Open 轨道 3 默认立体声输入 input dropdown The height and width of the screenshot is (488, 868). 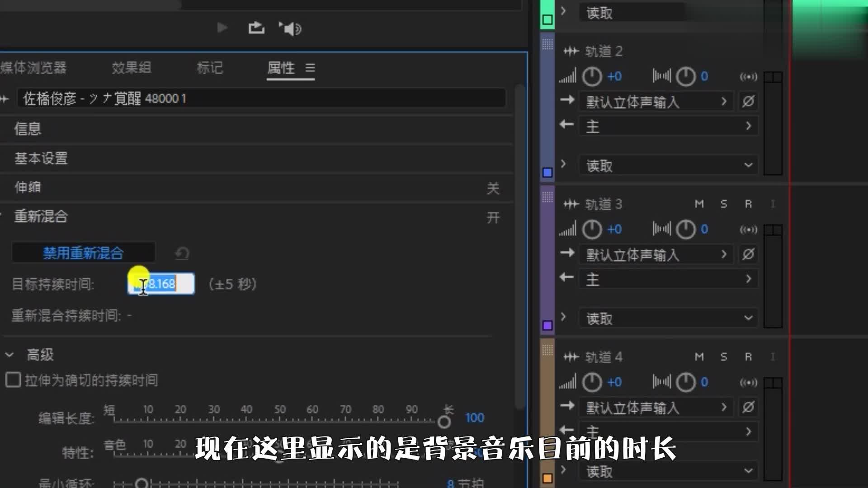pyautogui.click(x=656, y=254)
